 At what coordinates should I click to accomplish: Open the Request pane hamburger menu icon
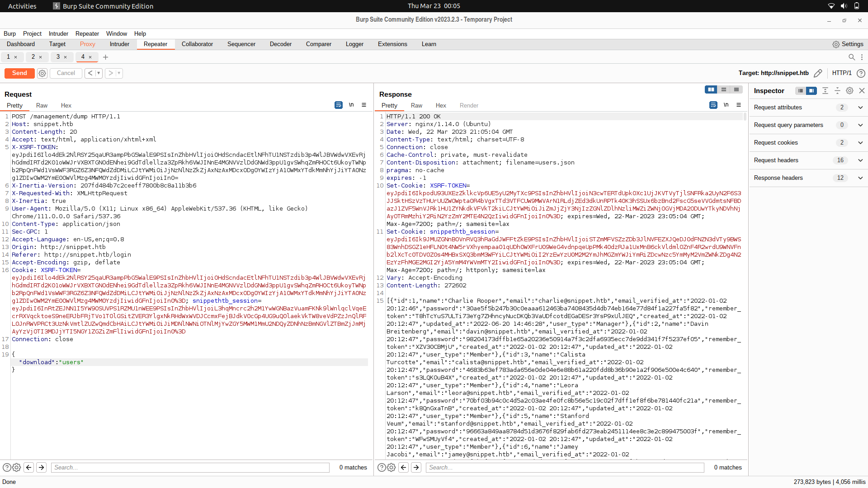tap(364, 105)
